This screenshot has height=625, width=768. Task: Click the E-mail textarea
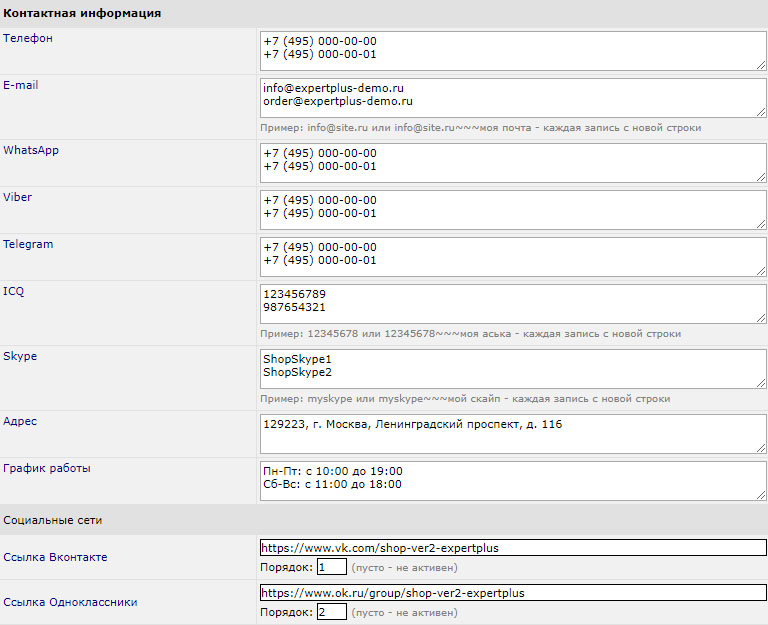[x=513, y=98]
